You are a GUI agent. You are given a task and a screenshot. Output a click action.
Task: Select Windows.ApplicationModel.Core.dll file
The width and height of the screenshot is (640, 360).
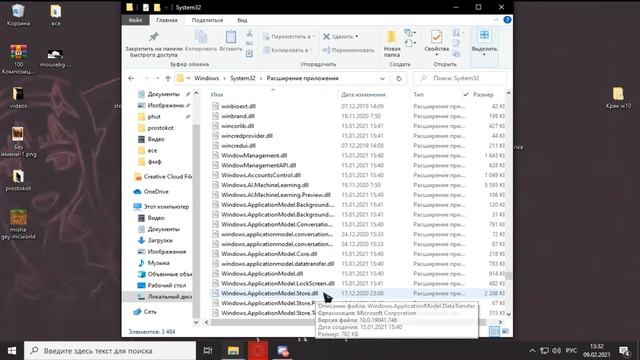pos(269,254)
